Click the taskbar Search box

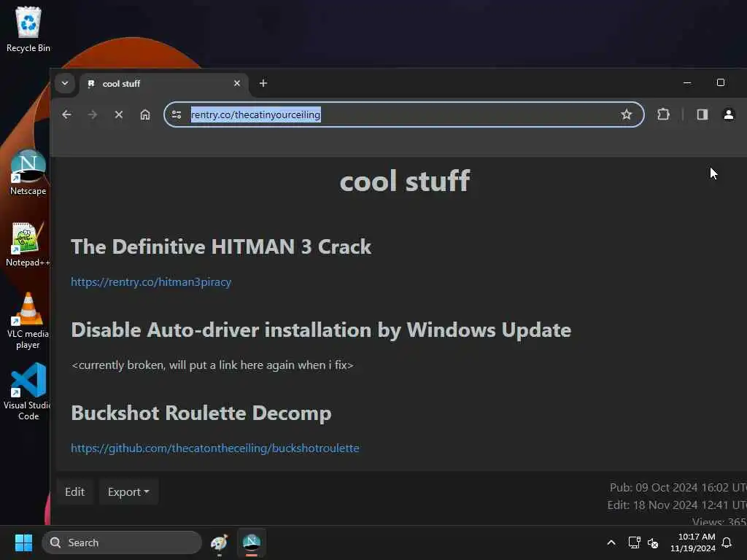tap(122, 542)
